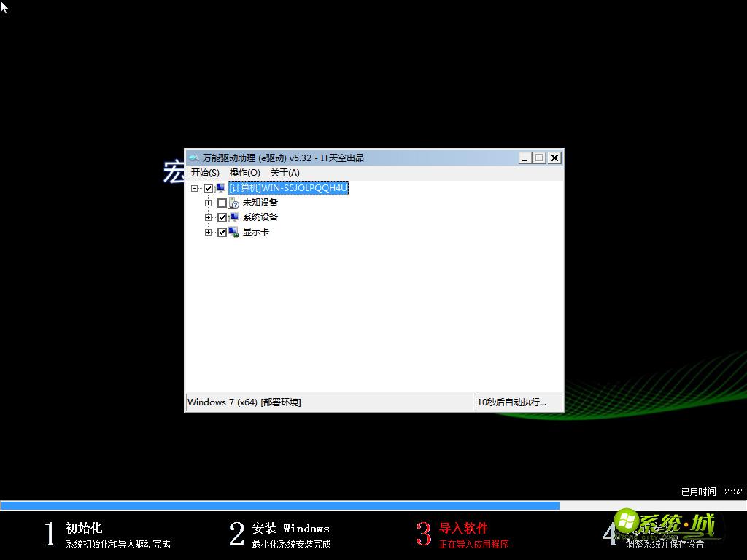Uncheck the 系统设备 checkbox
747x560 pixels.
tap(222, 217)
